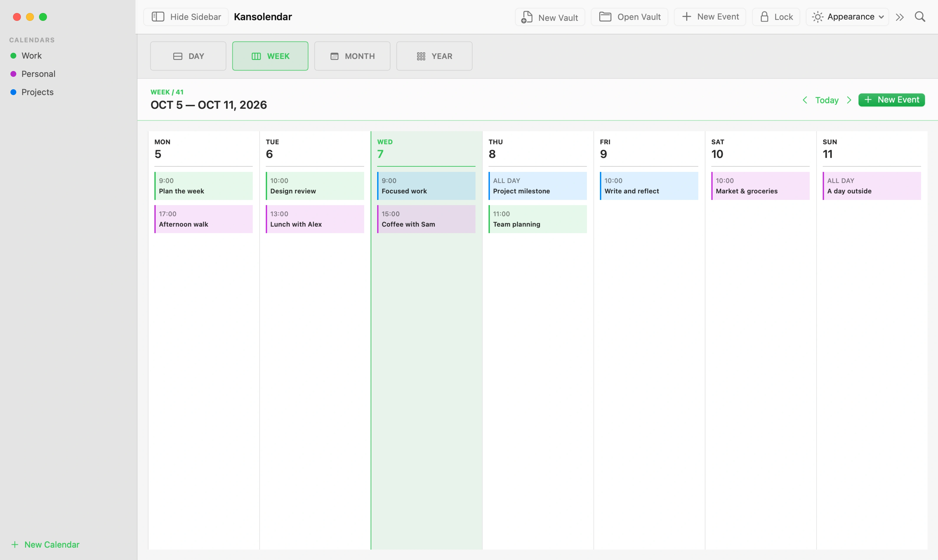This screenshot has height=560, width=938.
Task: Click the WEEK tab columns icon
Action: [x=256, y=56]
